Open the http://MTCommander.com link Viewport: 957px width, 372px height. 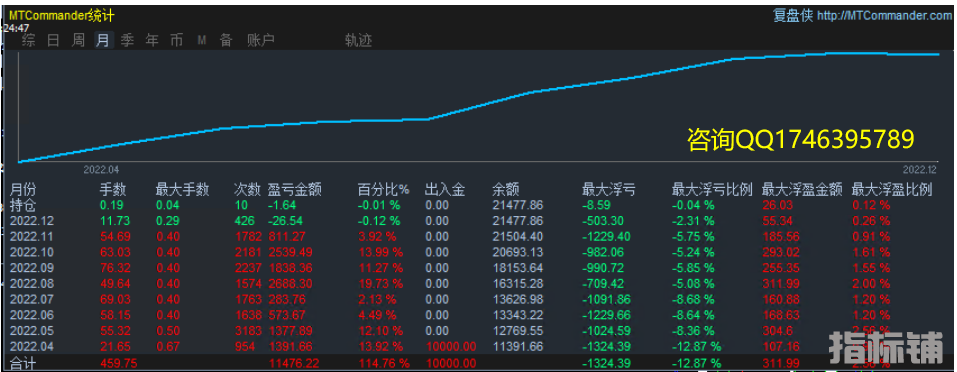click(884, 16)
